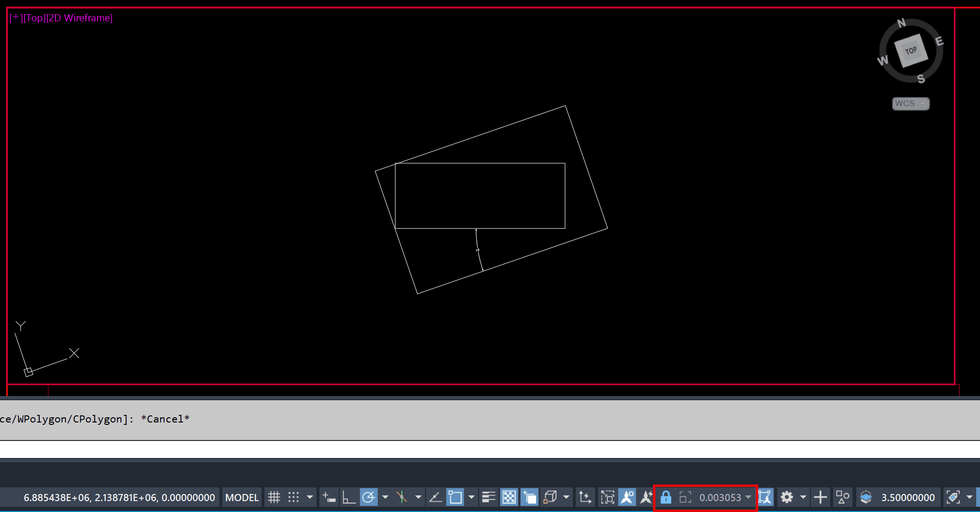The width and height of the screenshot is (980, 512).
Task: Toggle isometric drafting icon
Action: pos(402,497)
